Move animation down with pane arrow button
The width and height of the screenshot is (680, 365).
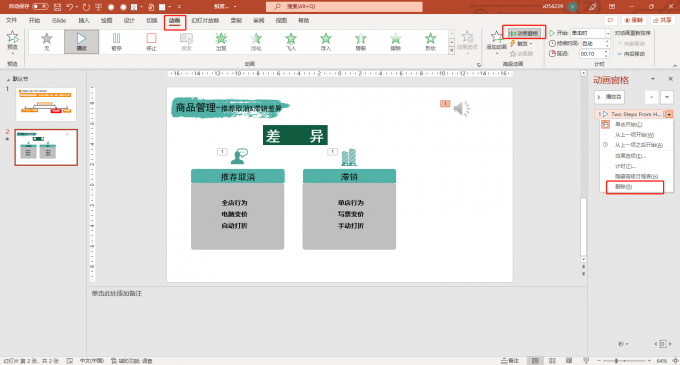pyautogui.click(x=667, y=97)
